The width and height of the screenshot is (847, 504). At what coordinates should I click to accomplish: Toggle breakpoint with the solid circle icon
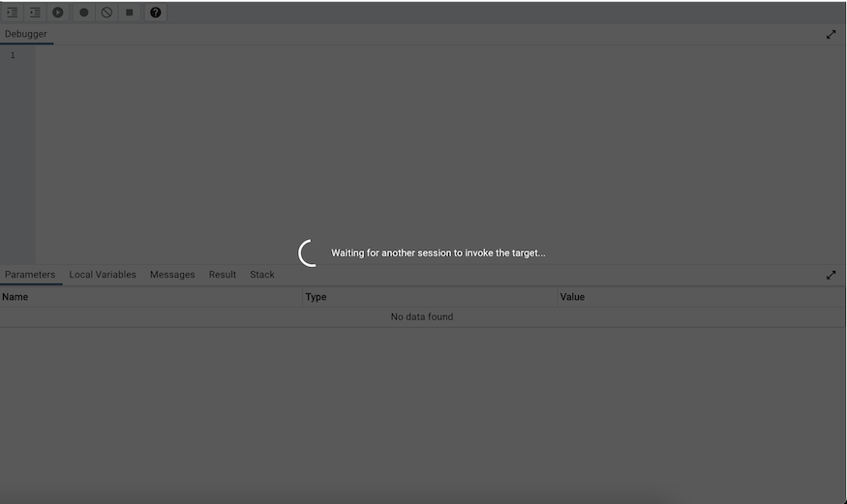coord(83,13)
